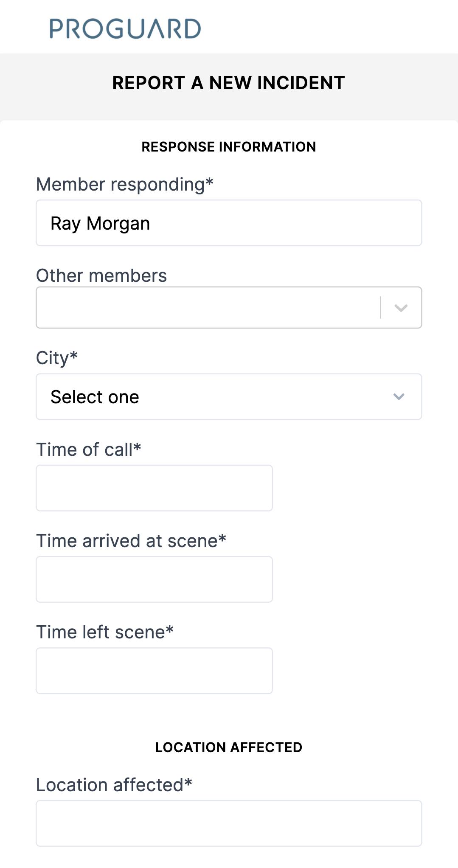Screen dimensions: 458x868
Task: Click the Location affected field label
Action: 114,785
